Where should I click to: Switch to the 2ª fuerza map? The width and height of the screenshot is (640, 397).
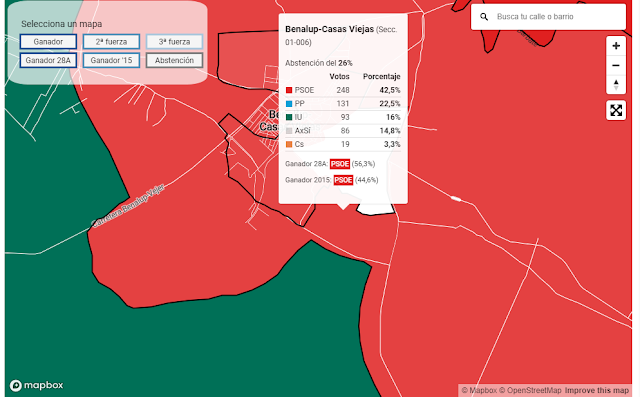(111, 42)
